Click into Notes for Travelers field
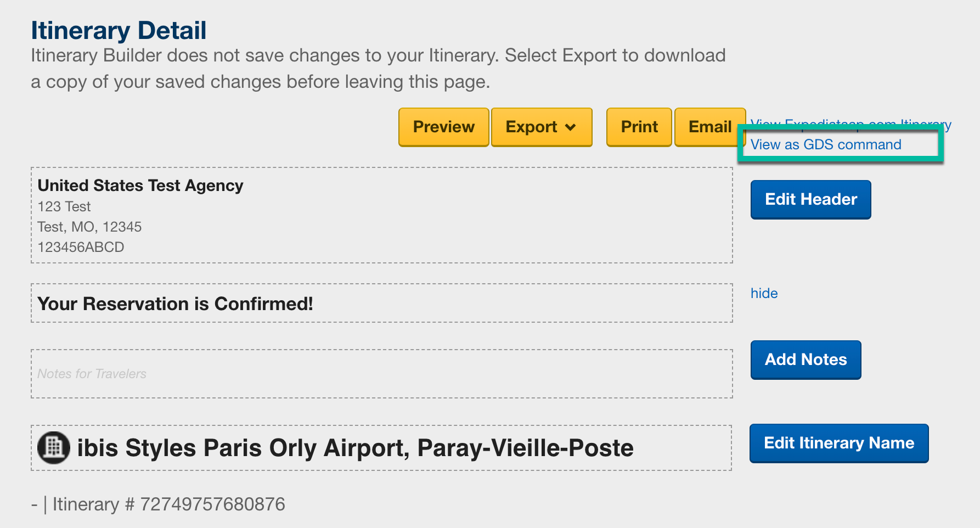 (x=382, y=374)
